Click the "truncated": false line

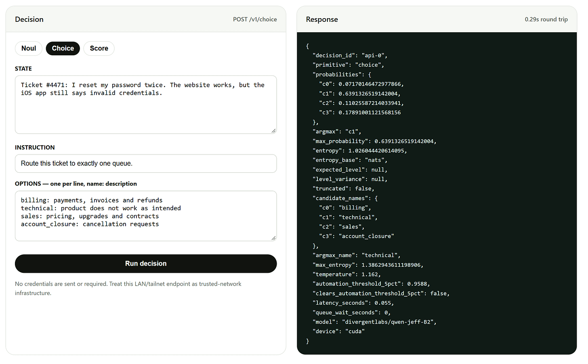click(x=343, y=188)
